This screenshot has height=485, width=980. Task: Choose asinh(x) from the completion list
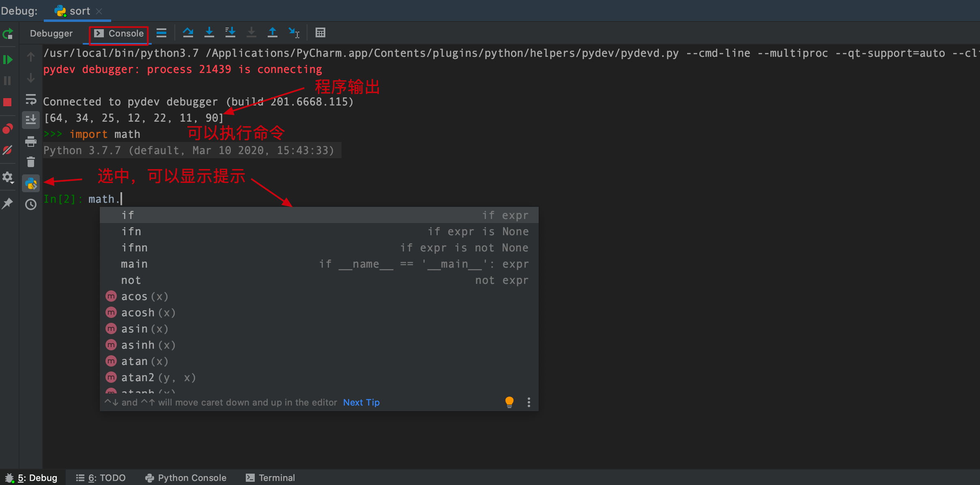click(x=319, y=345)
